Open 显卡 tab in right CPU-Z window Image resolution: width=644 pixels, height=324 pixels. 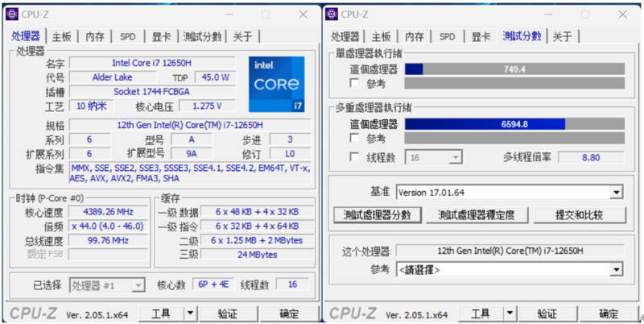coord(481,36)
